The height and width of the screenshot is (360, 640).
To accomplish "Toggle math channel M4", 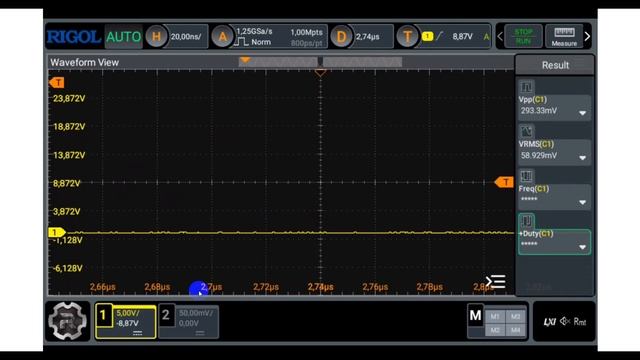I will (x=516, y=330).
